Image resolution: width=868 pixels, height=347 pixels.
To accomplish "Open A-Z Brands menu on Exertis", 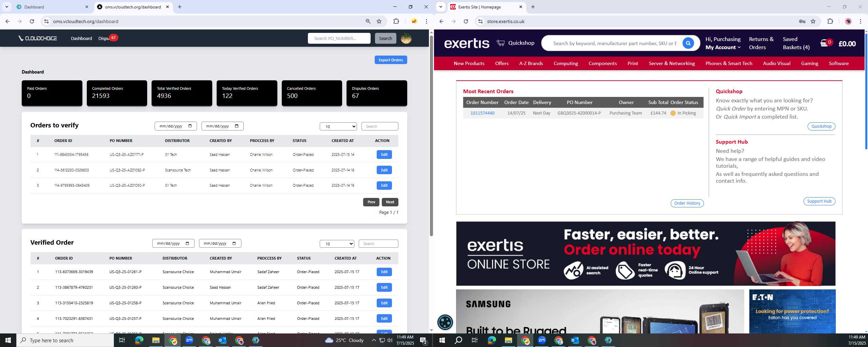I will (531, 63).
